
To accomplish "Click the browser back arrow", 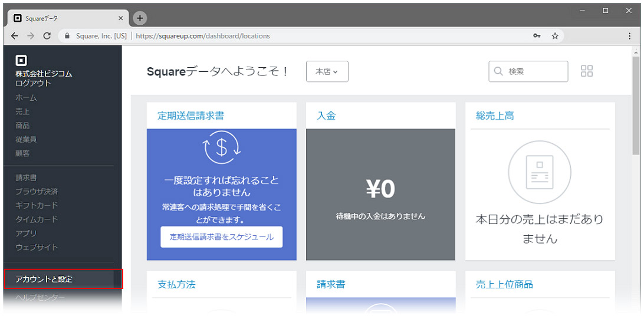I will (15, 36).
